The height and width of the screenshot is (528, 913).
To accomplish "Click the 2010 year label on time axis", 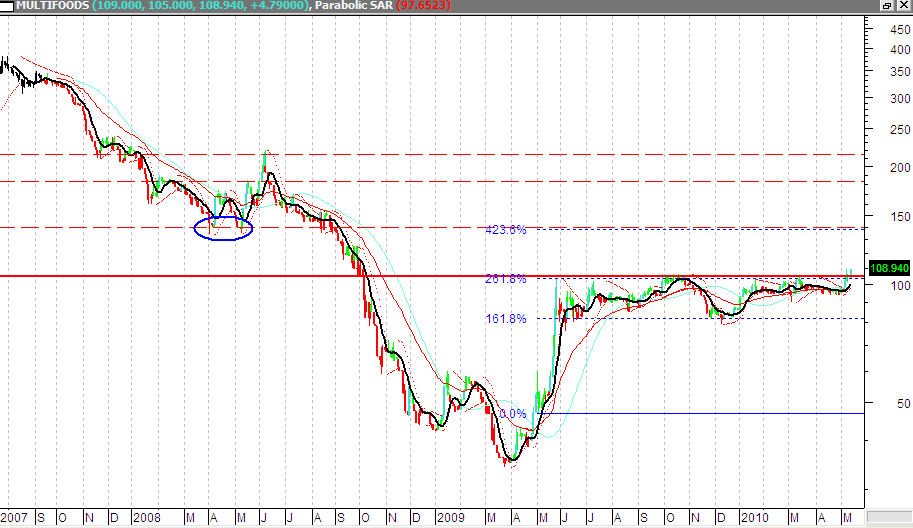I will click(756, 518).
